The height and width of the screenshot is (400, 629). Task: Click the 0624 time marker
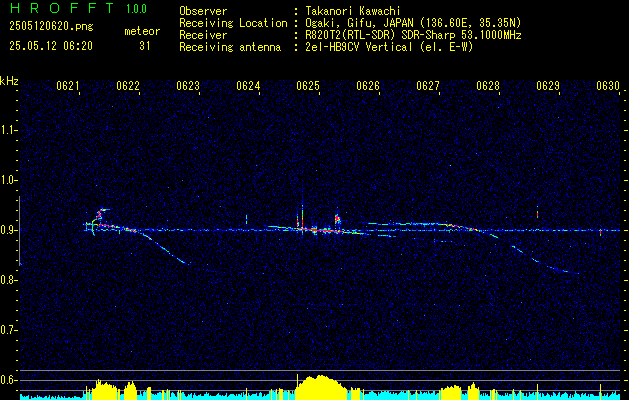click(x=248, y=85)
